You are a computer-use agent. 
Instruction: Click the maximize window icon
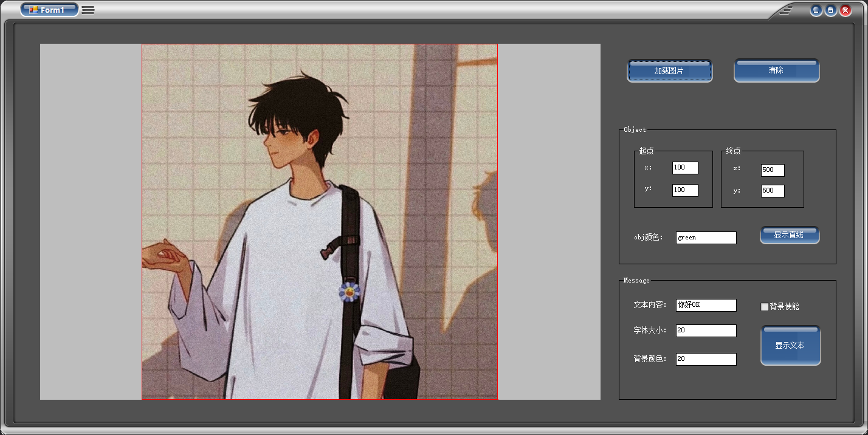point(830,10)
